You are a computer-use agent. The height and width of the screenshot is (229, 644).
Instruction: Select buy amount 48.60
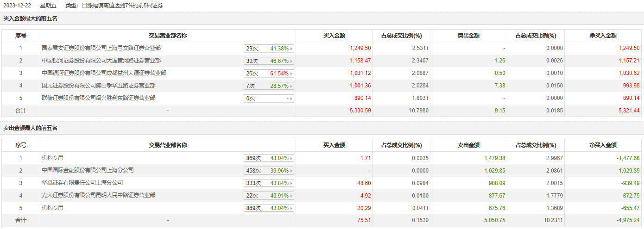point(365,183)
